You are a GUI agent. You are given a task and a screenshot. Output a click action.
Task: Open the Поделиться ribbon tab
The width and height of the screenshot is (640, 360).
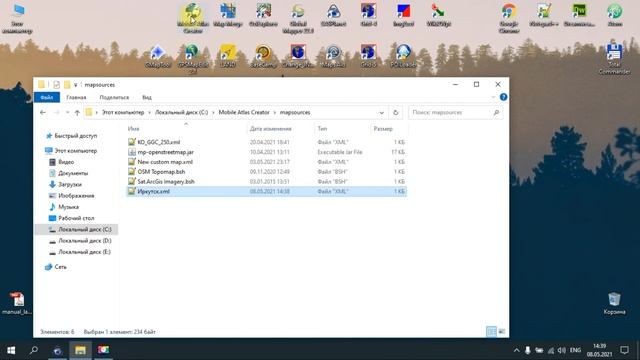pyautogui.click(x=114, y=97)
